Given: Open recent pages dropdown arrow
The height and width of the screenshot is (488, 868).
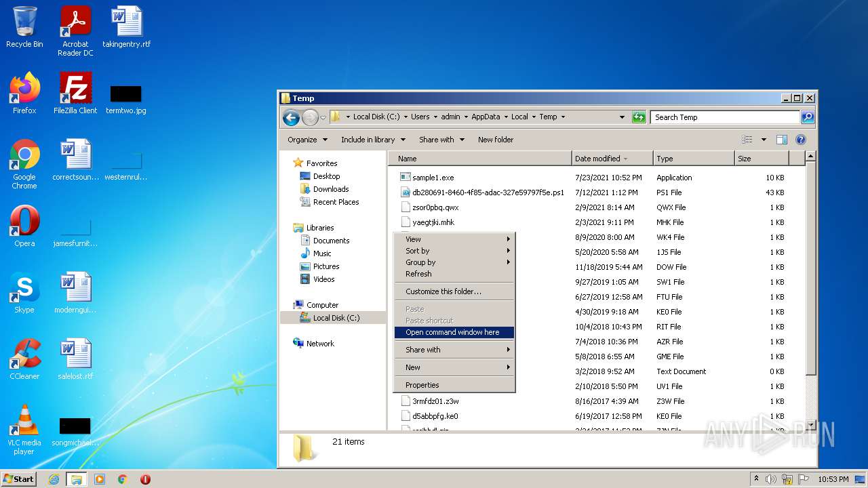Looking at the screenshot, I should [323, 117].
